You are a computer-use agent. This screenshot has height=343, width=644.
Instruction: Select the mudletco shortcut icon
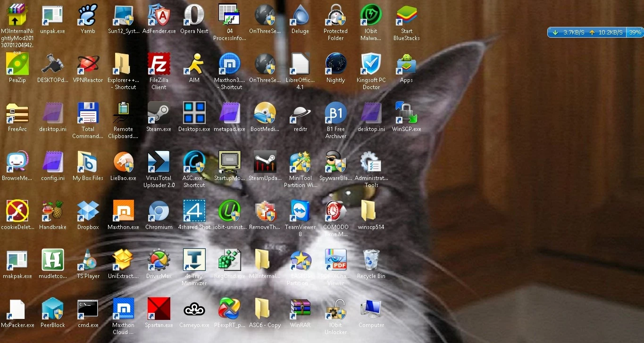pyautogui.click(x=53, y=260)
